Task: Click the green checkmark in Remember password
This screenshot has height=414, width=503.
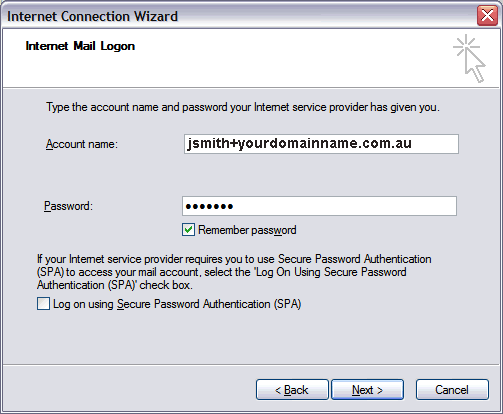Action: [188, 230]
